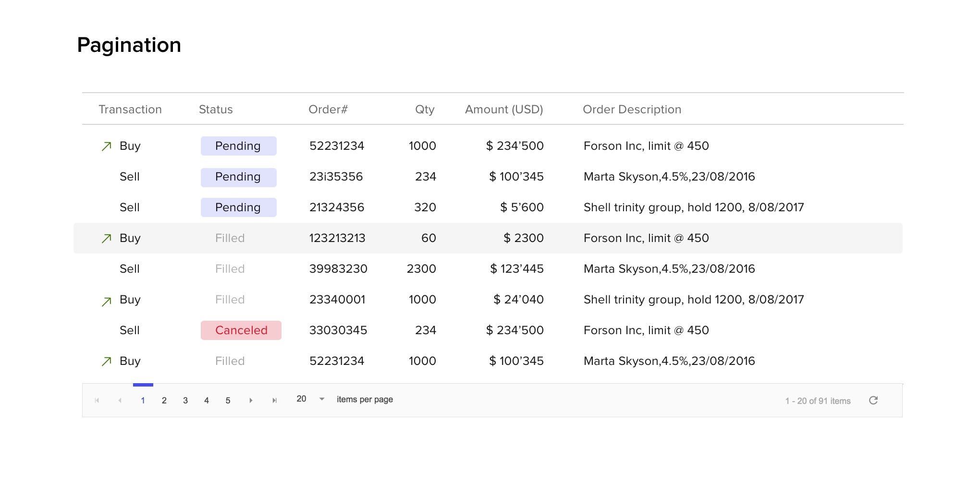The width and height of the screenshot is (980, 484).
Task: Click the blue progress indicator above page 1
Action: (143, 385)
